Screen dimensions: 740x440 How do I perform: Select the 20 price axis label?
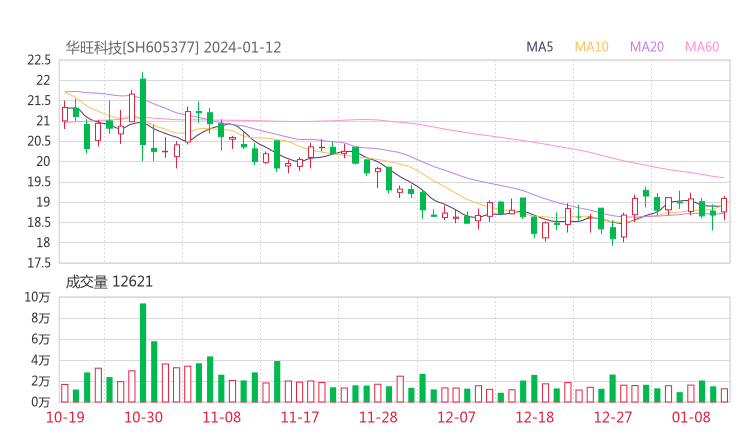click(x=43, y=161)
